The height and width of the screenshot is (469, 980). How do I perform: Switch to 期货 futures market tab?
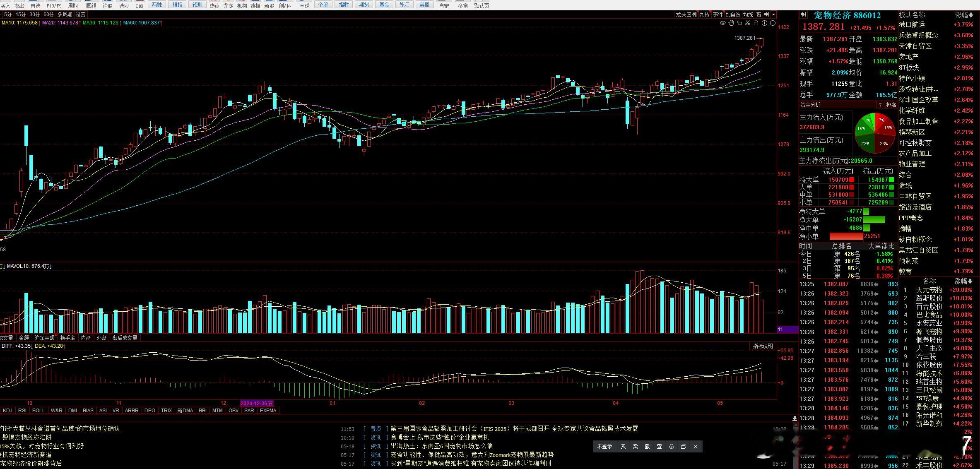(364, 5)
